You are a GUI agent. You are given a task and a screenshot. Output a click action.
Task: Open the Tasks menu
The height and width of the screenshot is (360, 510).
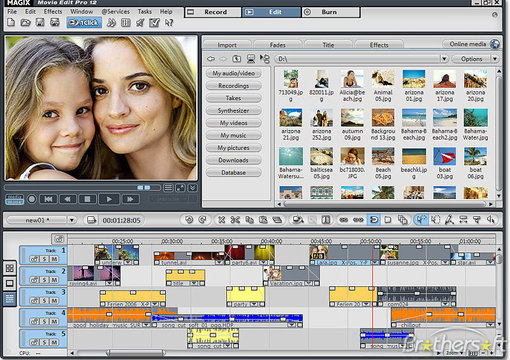tap(145, 12)
